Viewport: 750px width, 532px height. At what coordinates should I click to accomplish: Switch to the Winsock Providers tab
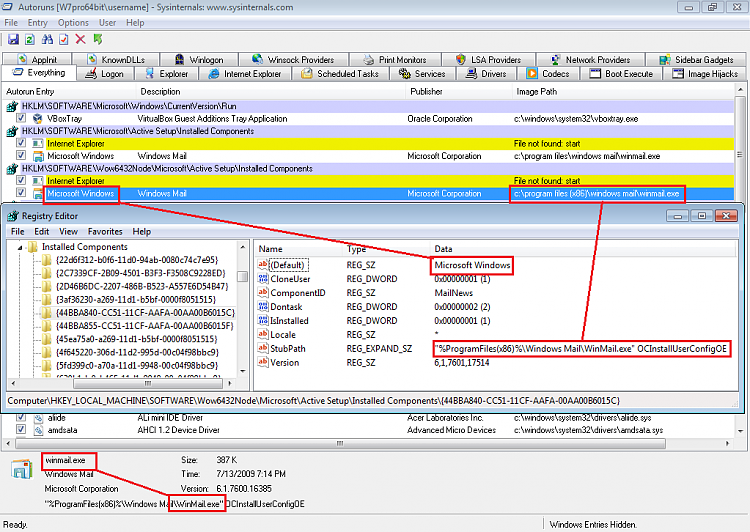[293, 59]
